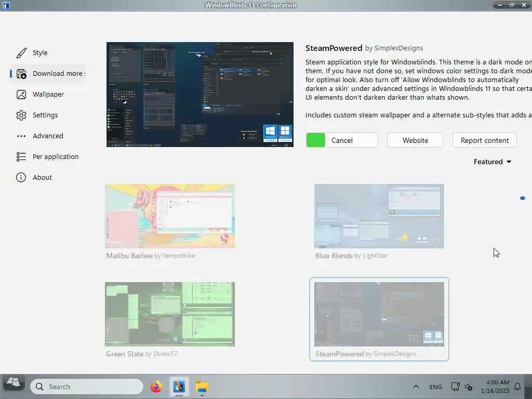
Task: Switch to the Advanced section
Action: point(48,136)
